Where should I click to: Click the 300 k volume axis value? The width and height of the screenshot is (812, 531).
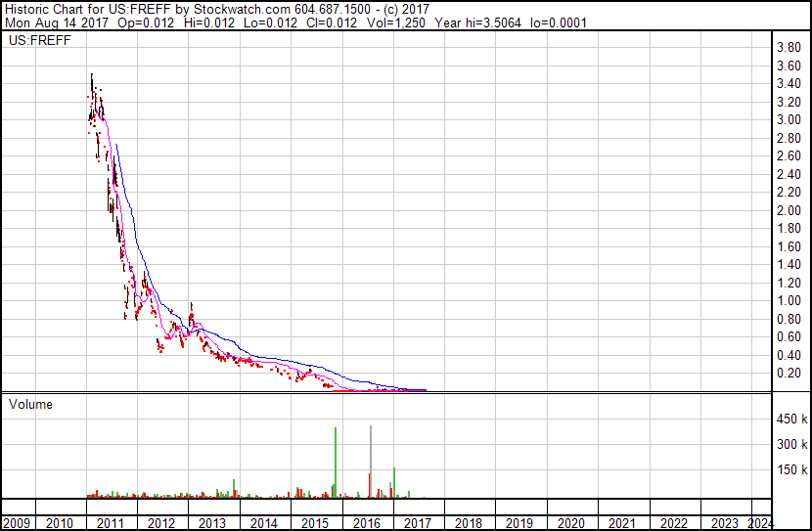click(791, 445)
